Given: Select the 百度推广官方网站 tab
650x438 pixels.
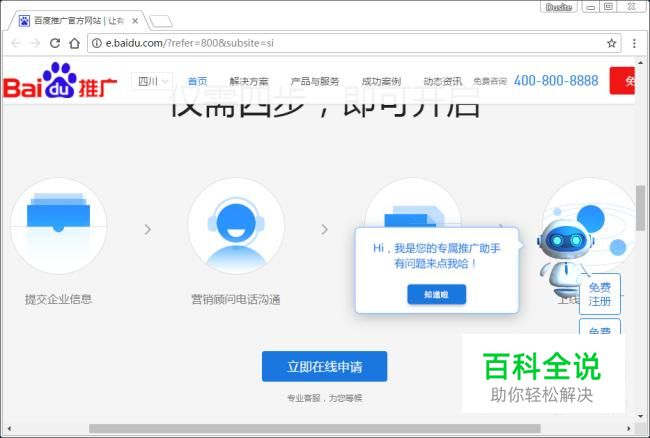Looking at the screenshot, I should [78, 21].
